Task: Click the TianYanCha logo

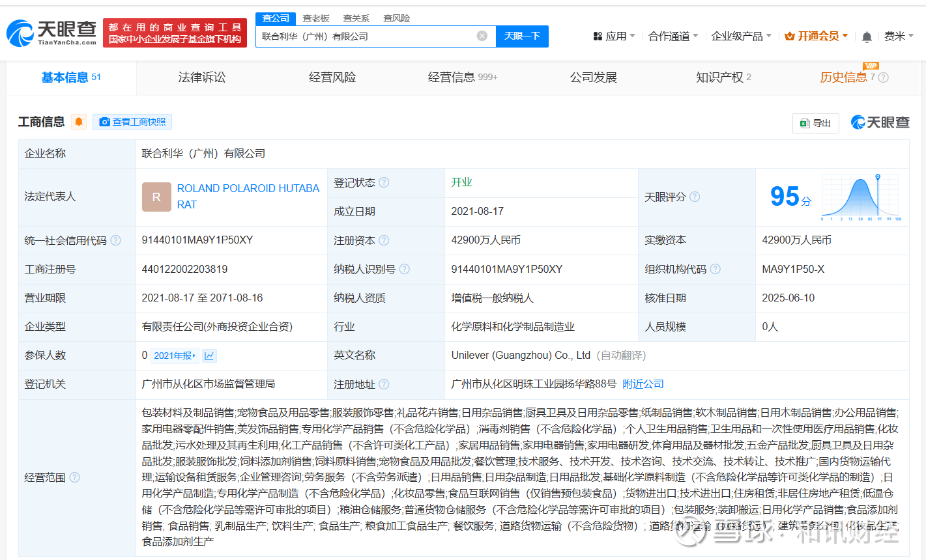Action: coord(52,33)
